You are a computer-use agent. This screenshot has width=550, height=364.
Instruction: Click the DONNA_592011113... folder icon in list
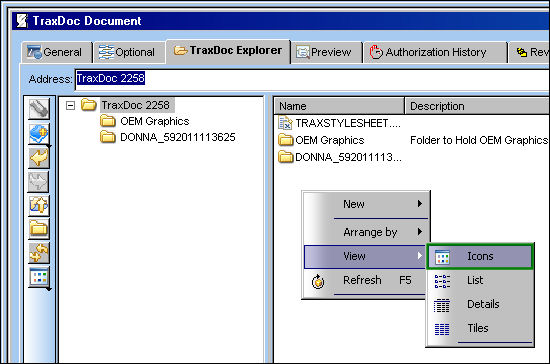(286, 156)
